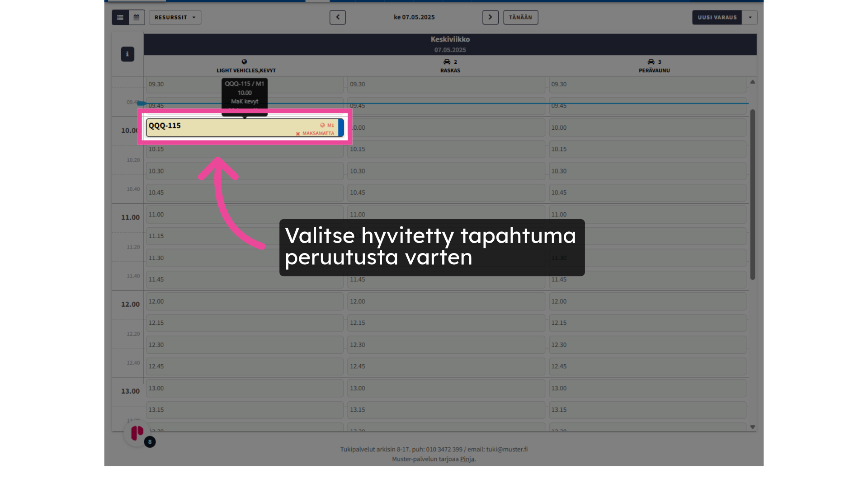Click the TÄNÄÄN button
Screen dimensions: 868x488
click(521, 17)
